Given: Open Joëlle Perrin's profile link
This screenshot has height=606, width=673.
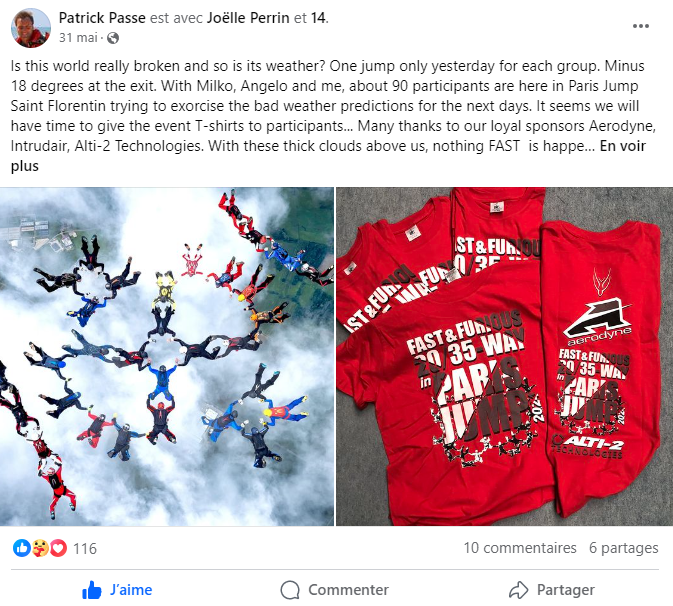Looking at the screenshot, I should pos(248,18).
